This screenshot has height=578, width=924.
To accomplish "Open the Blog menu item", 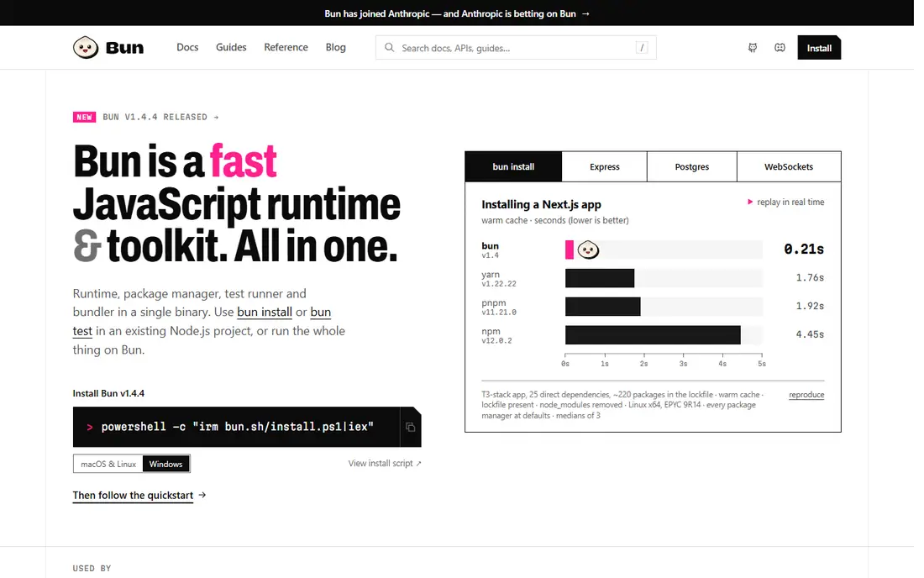I will pos(336,47).
